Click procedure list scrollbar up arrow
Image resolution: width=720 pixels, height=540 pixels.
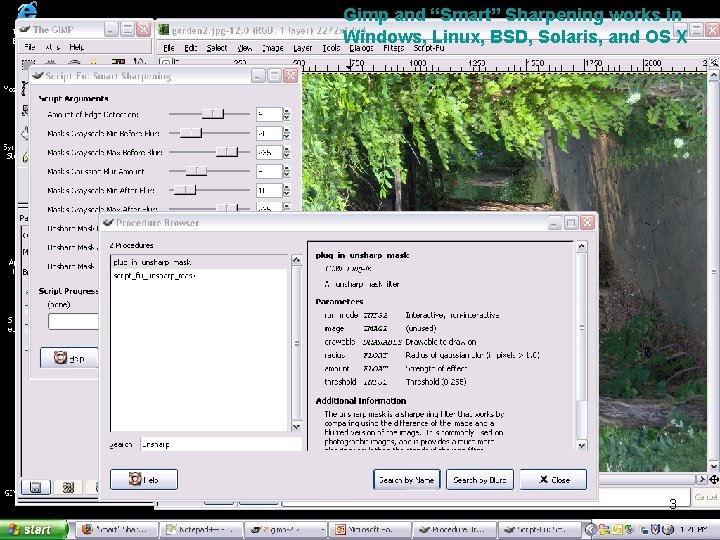pos(297,260)
